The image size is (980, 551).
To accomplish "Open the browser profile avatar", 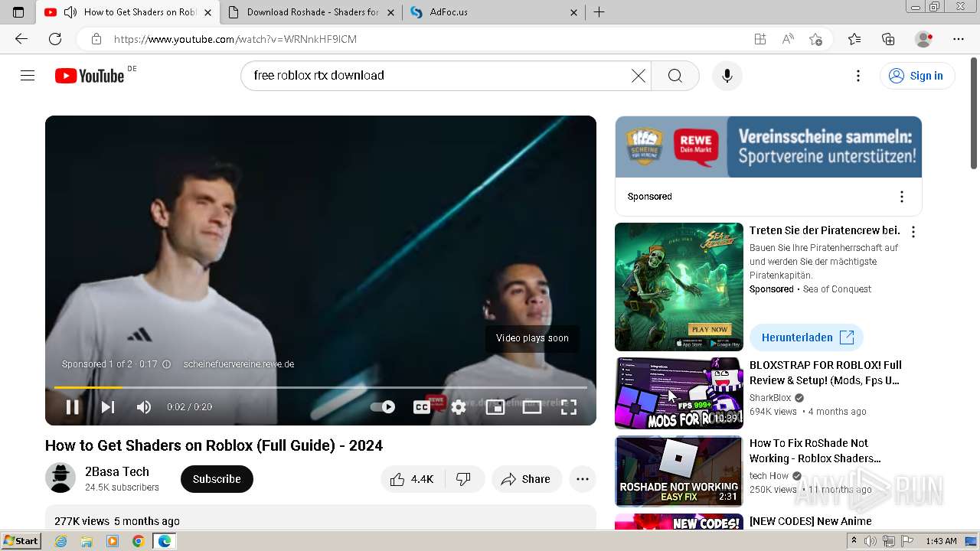I will click(924, 39).
